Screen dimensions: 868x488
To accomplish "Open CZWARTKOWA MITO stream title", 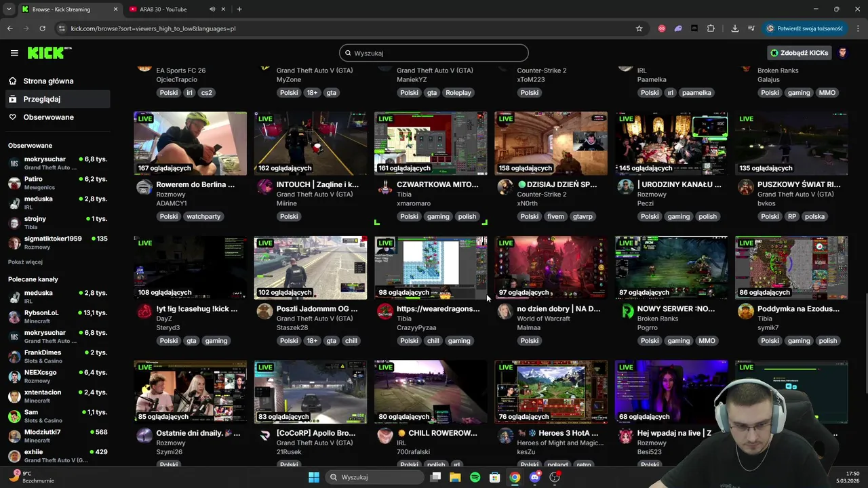I will pos(437,184).
